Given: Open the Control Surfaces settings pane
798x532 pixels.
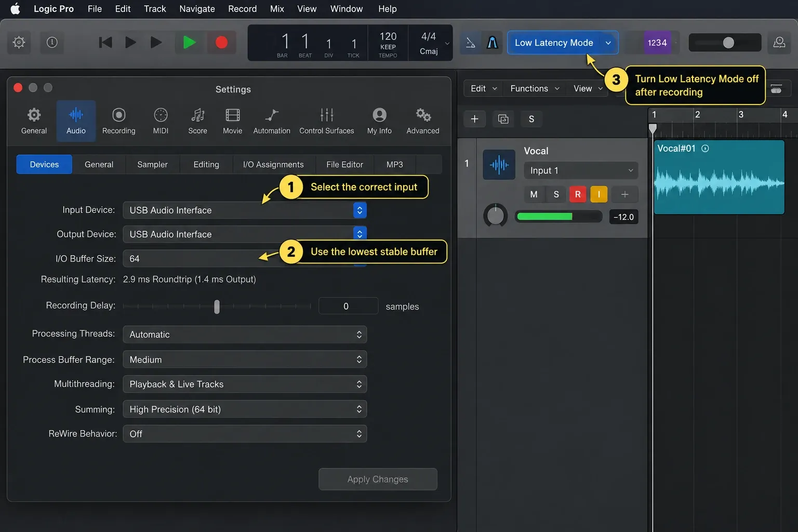Looking at the screenshot, I should (x=326, y=121).
